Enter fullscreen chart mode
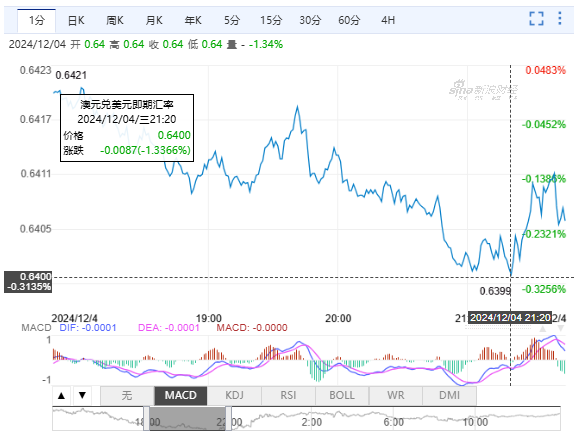This screenshot has width=585, height=440. 536,18
